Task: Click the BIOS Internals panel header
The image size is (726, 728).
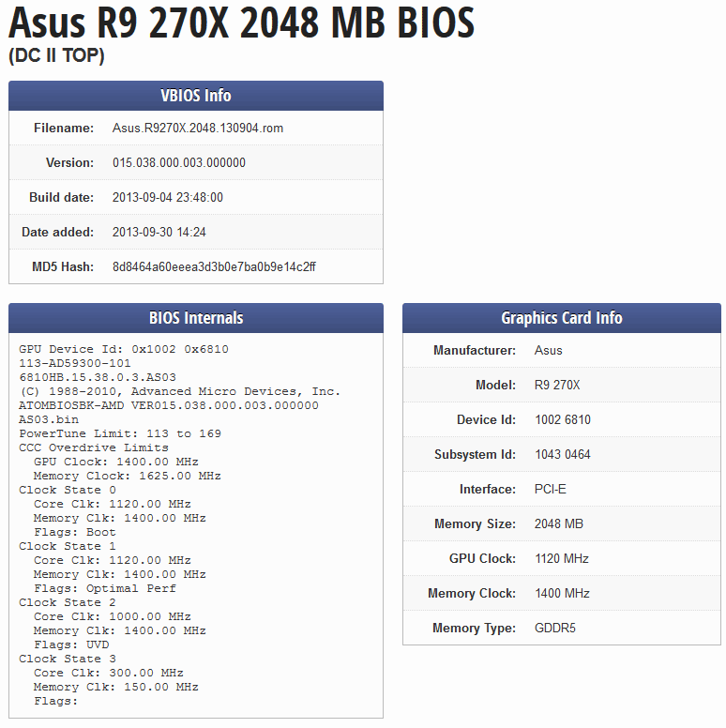Action: point(196,318)
